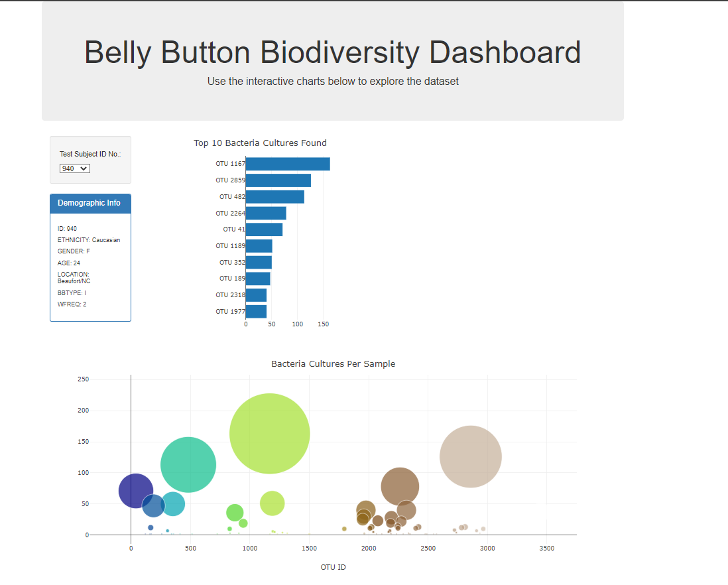Click the tan bubble near OTU 2900
Viewport: 728px width, 585px height.
[471, 456]
